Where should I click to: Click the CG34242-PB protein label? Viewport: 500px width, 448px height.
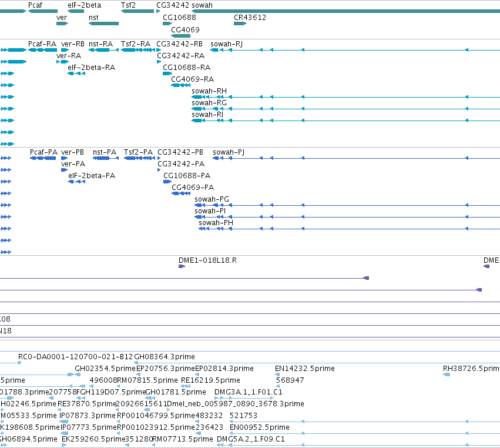[x=180, y=152]
